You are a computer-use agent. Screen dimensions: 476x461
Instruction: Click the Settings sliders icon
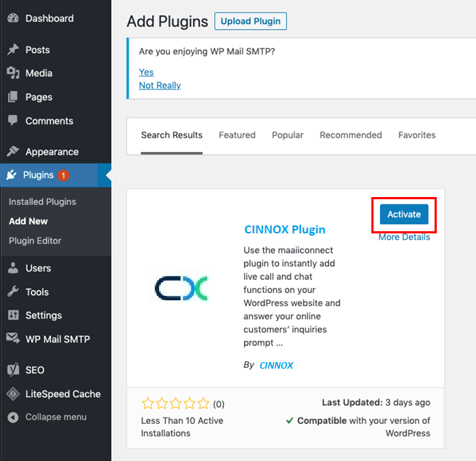pos(13,315)
